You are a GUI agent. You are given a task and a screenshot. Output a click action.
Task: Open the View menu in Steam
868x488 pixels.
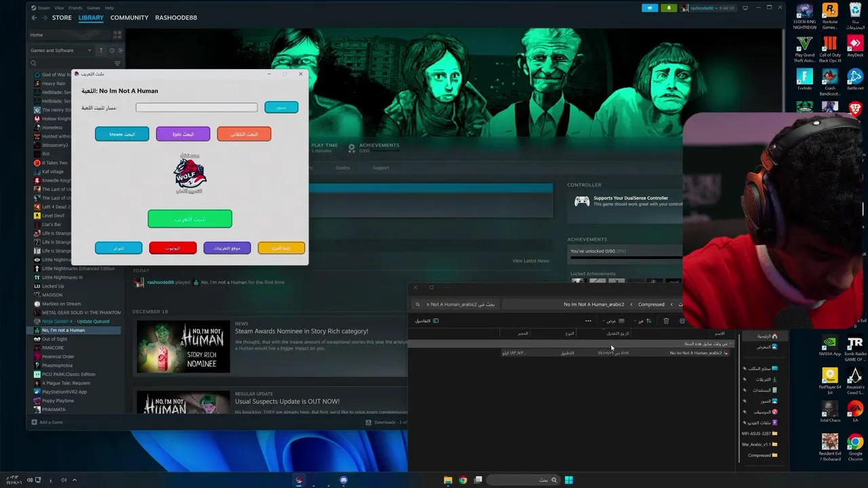tap(59, 8)
